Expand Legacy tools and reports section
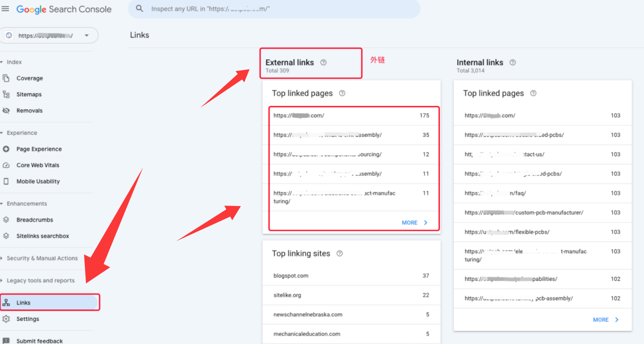 [2, 280]
